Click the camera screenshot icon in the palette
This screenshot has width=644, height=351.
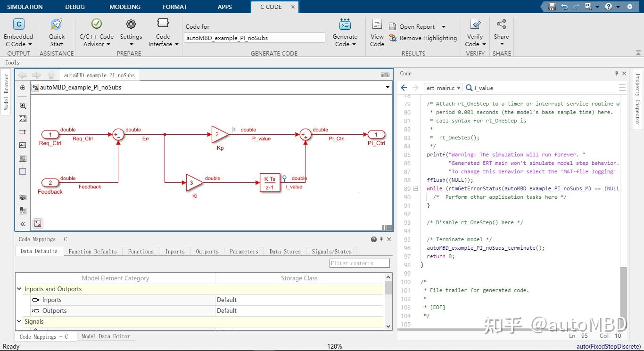23,197
